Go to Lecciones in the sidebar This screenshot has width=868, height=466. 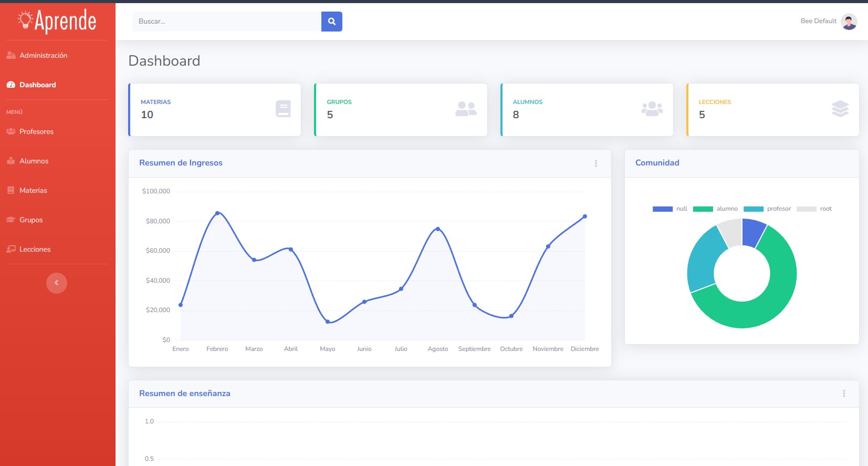(35, 250)
